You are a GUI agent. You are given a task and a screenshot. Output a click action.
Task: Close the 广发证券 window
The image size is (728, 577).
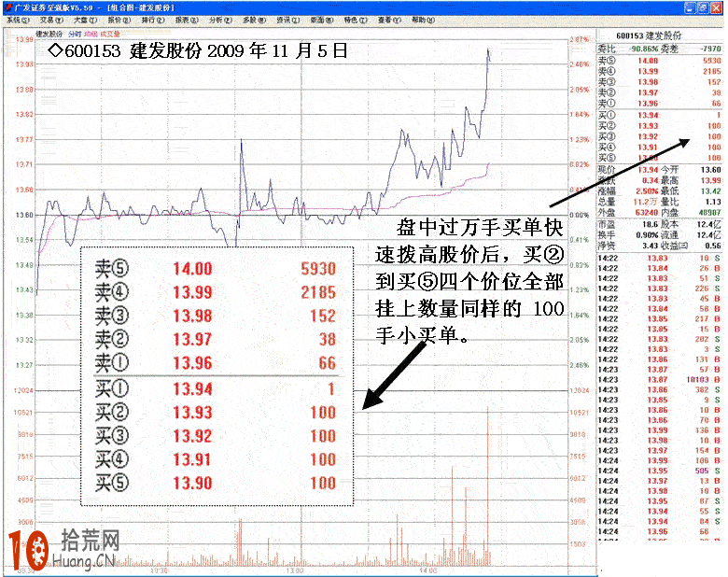[717, 7]
